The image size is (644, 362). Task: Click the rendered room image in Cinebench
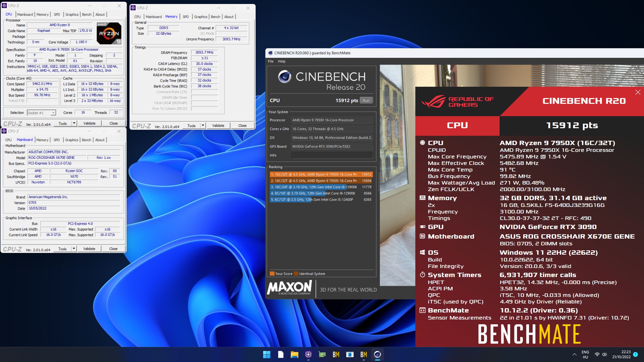397,175
